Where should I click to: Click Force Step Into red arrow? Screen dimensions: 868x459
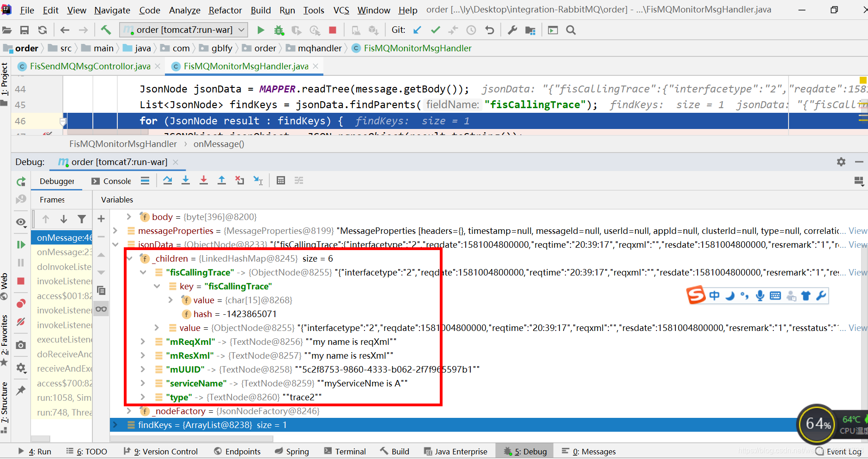(204, 180)
